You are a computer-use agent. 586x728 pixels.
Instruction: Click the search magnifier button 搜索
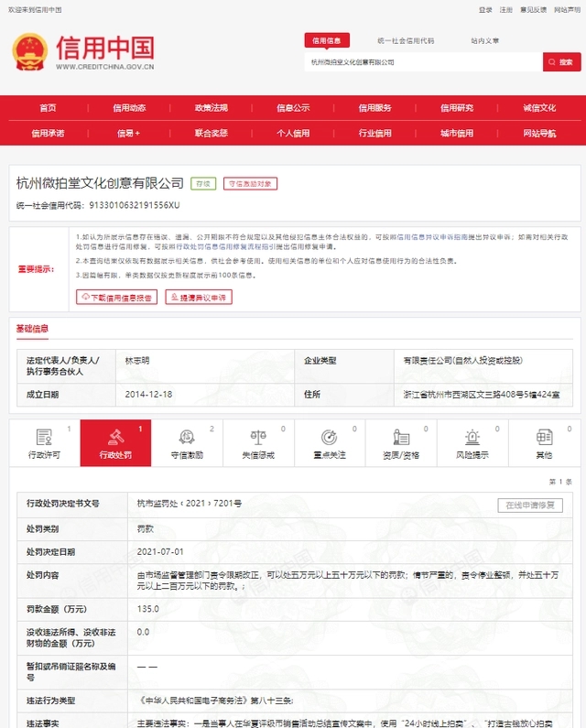[x=562, y=61]
